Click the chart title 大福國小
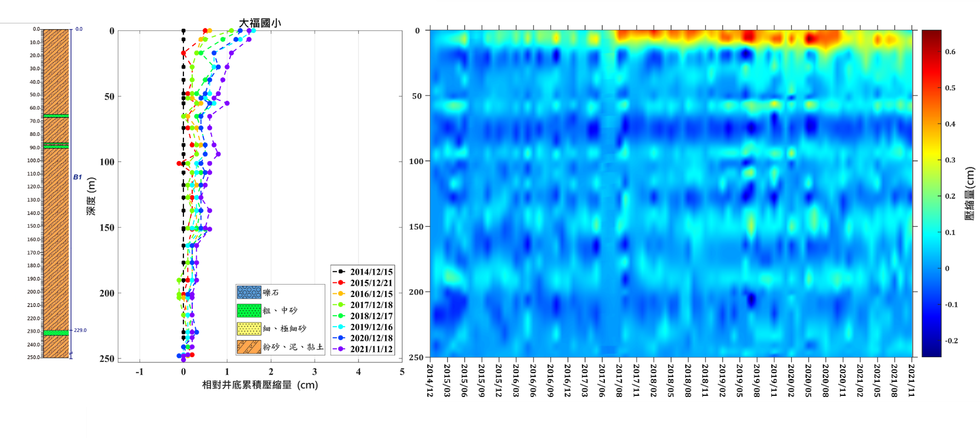 click(x=260, y=23)
